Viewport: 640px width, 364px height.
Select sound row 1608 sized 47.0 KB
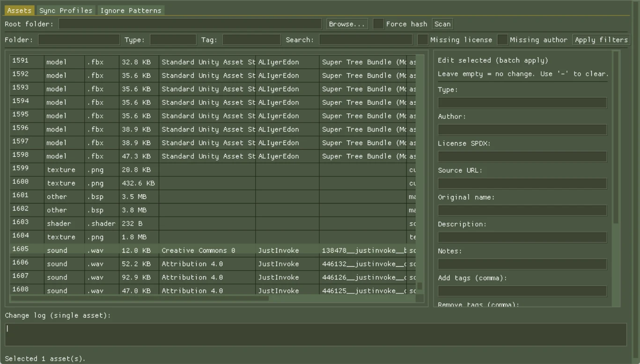tap(213, 290)
